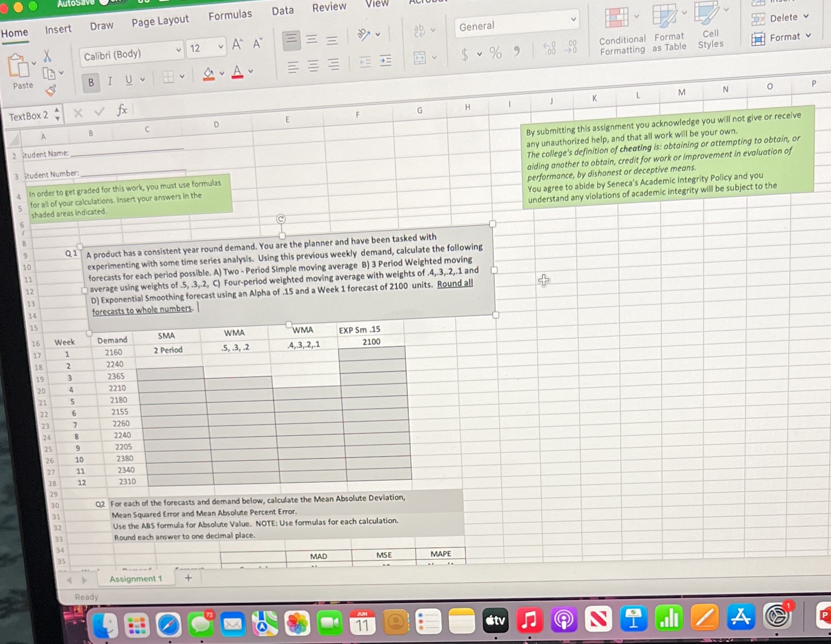Open the number format General dropdown
Screen dimensions: 831x644
(517, 26)
